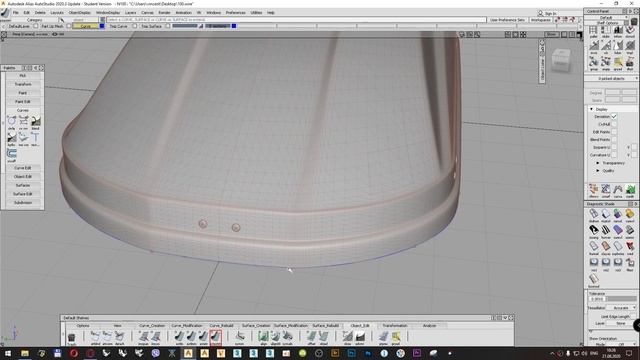640x360 pixels.
Task: Switch to the Analyze shelf tab
Action: 429,326
